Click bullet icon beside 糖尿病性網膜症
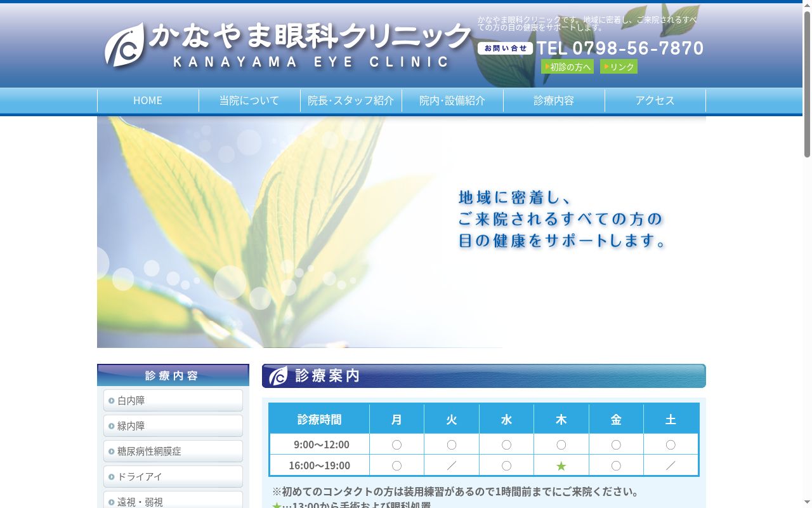This screenshot has height=508, width=812. (x=112, y=451)
